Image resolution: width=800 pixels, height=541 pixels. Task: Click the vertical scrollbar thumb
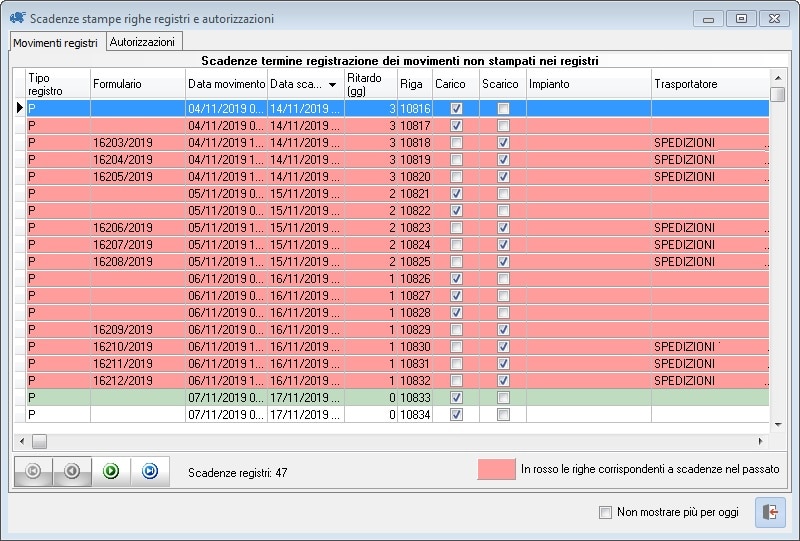coord(778,94)
